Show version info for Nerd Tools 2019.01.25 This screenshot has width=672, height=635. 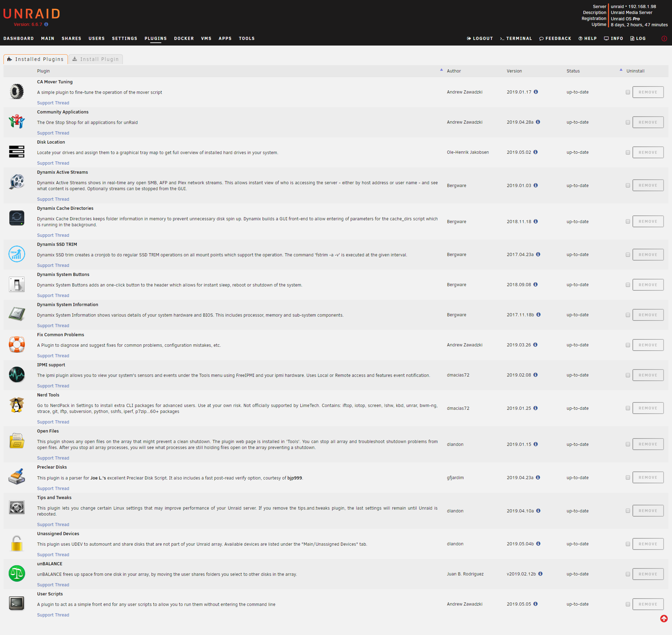pos(535,408)
